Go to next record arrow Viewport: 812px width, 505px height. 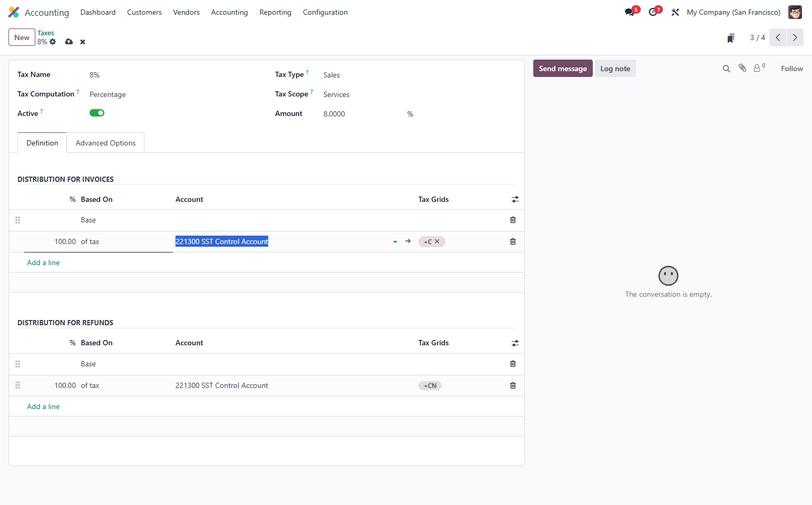click(x=795, y=37)
